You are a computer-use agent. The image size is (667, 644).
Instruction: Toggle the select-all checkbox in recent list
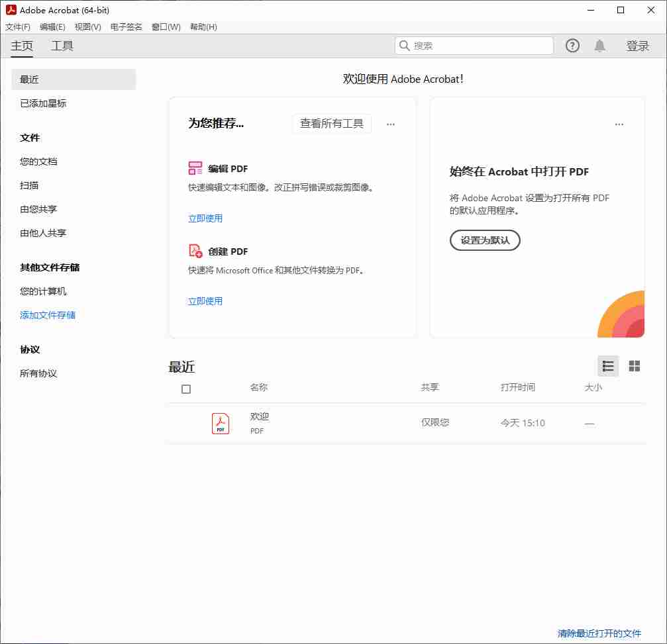click(x=186, y=389)
